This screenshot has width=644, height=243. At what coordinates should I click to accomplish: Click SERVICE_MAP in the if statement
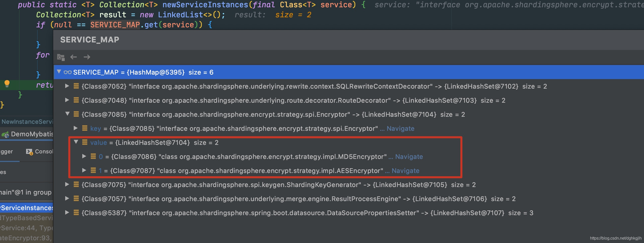(x=115, y=25)
